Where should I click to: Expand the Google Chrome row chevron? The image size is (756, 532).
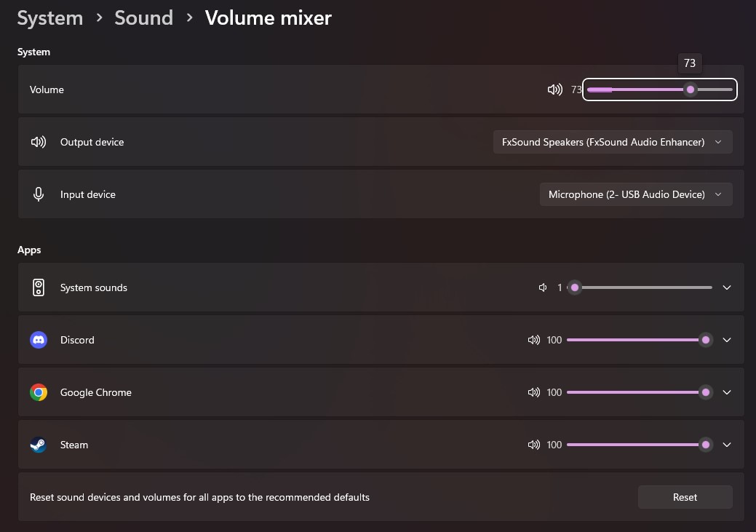(x=727, y=392)
